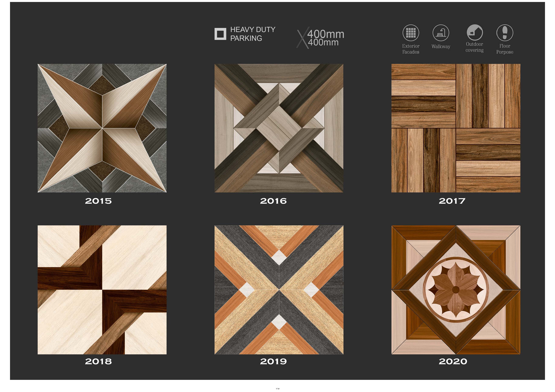The height and width of the screenshot is (392, 555).
Task: Click the 2020 label text
Action: 453,361
